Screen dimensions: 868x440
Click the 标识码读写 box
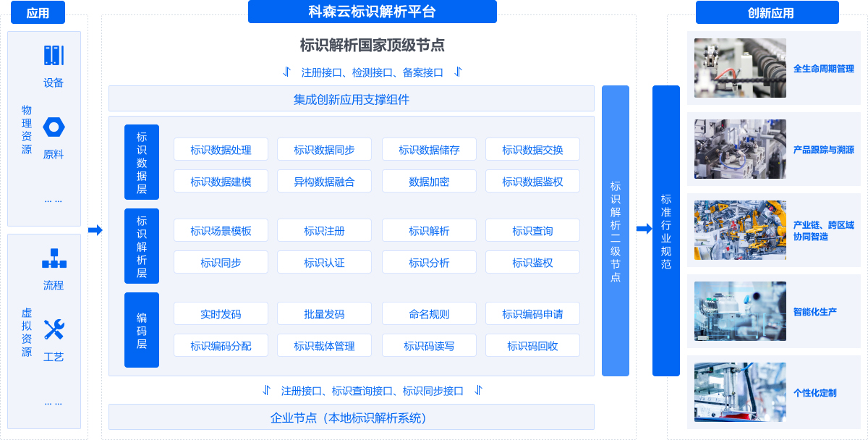429,346
